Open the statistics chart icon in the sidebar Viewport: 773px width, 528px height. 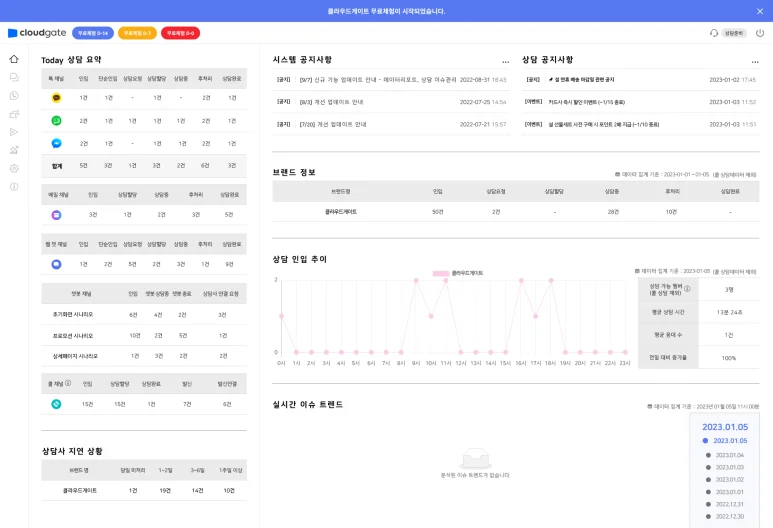click(x=14, y=150)
